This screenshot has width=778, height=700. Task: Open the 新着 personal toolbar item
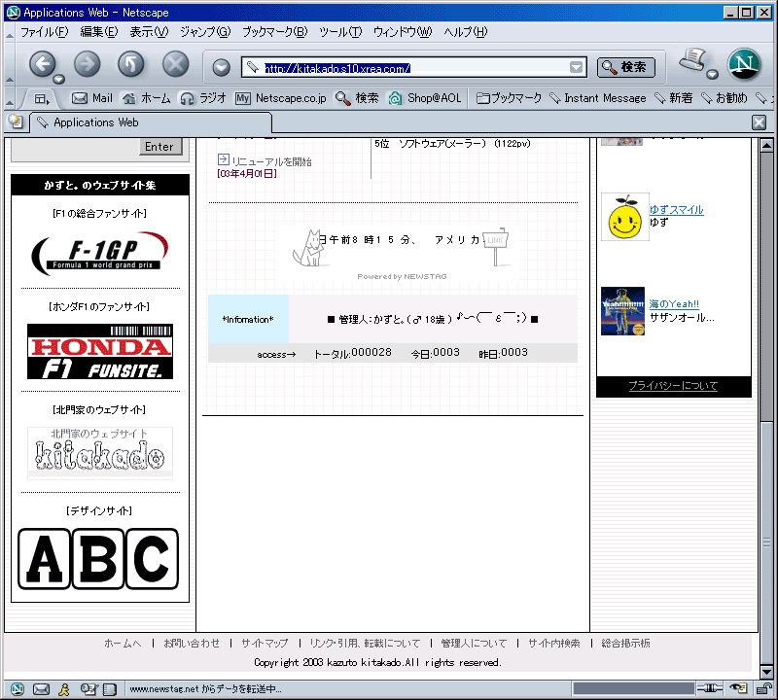tap(673, 98)
